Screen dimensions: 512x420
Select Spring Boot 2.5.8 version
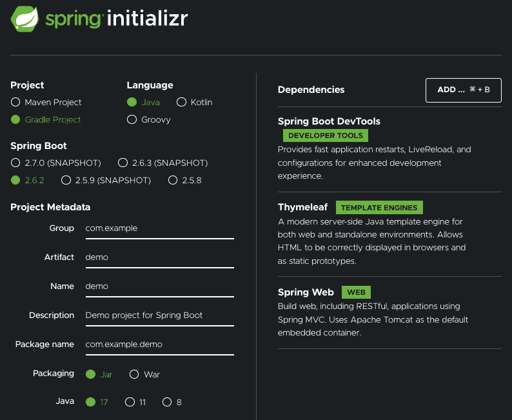[x=173, y=180]
